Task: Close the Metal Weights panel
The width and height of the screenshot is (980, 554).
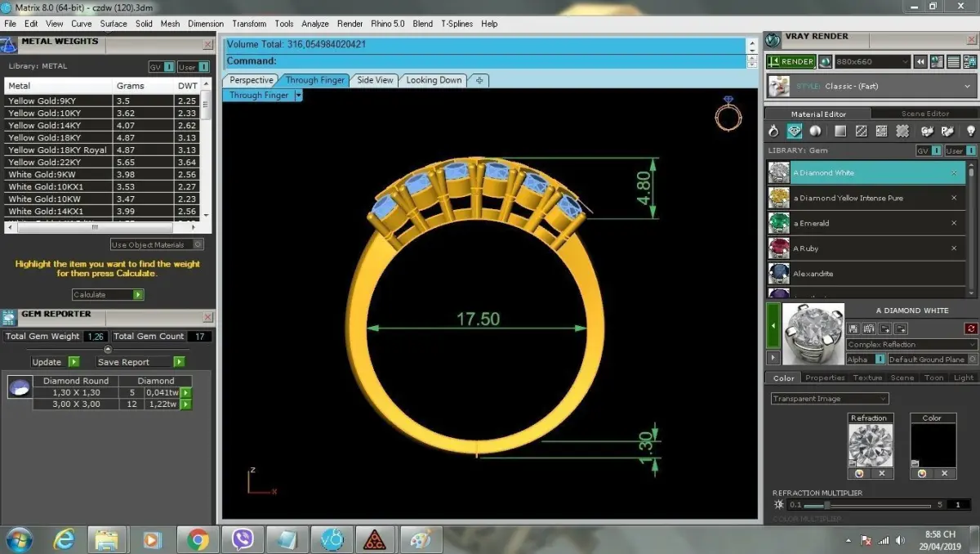Action: coord(207,45)
